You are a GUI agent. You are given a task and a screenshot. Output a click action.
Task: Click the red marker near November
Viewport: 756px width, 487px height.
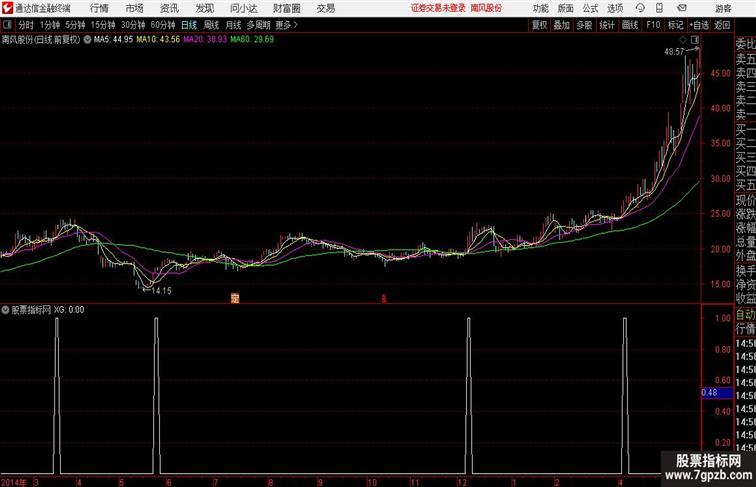click(384, 299)
